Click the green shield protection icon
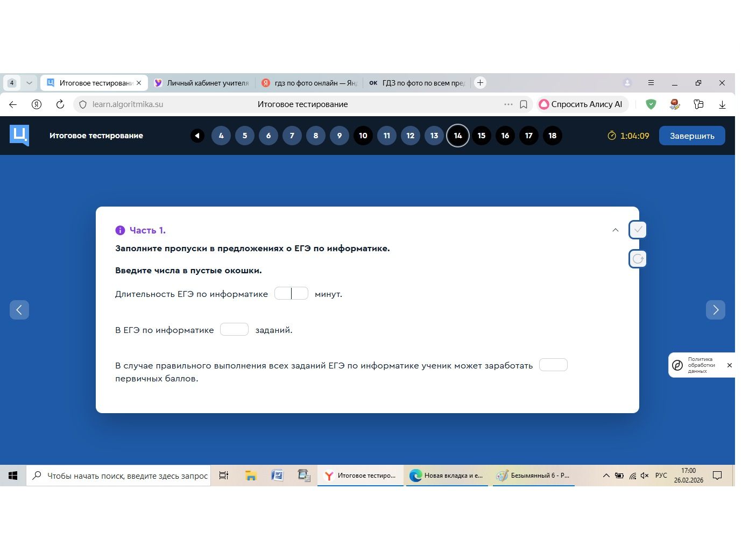Screen dimensions: 749x560 click(x=651, y=104)
